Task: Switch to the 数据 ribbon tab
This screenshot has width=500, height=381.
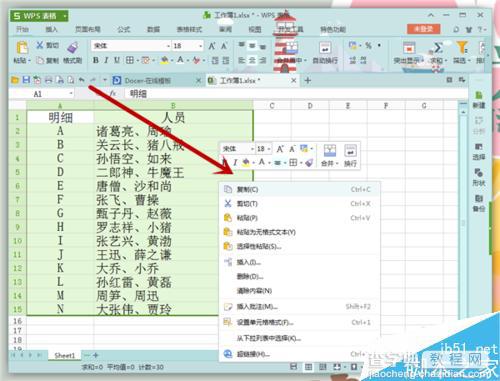Action: (x=154, y=29)
